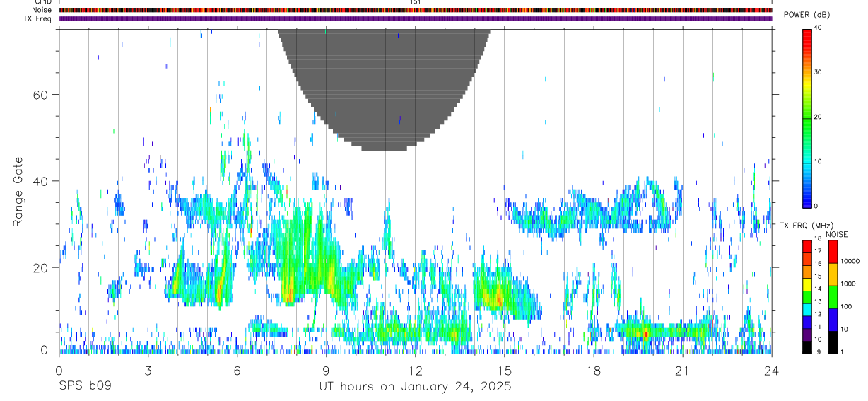Click the 12 label on TX FRQ scale
The width and height of the screenshot is (868, 401).
[x=818, y=315]
